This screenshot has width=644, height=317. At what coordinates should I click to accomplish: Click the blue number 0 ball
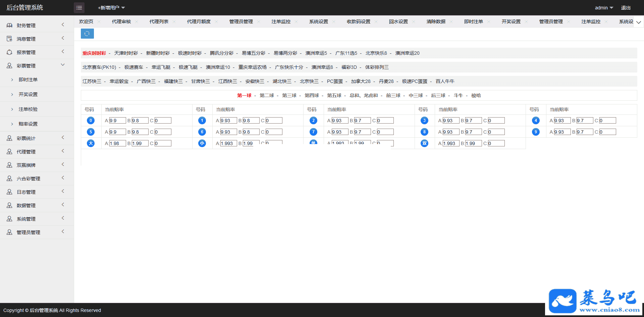[x=91, y=121]
